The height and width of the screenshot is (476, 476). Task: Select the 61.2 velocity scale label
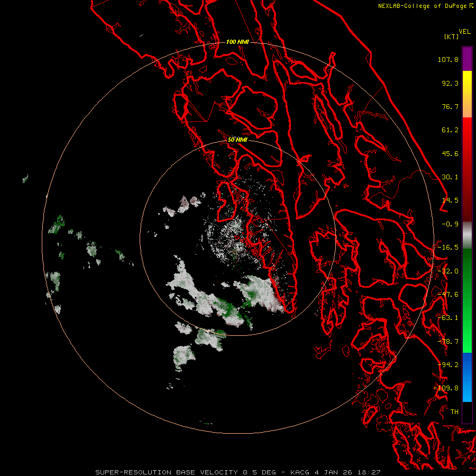(450, 130)
